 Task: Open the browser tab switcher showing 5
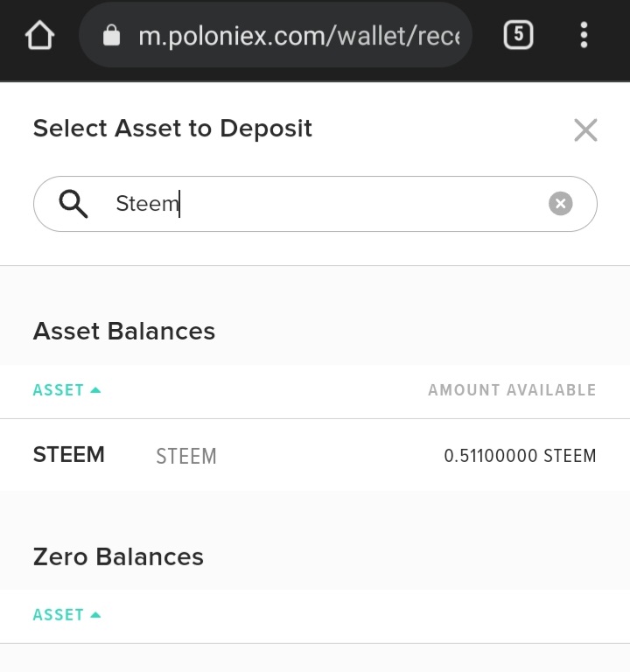[x=518, y=35]
